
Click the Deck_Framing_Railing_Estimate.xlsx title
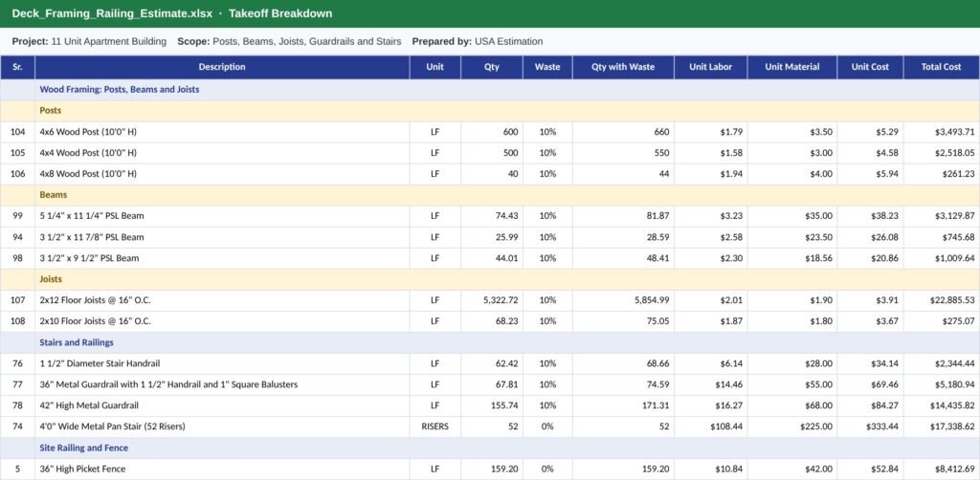pos(112,13)
